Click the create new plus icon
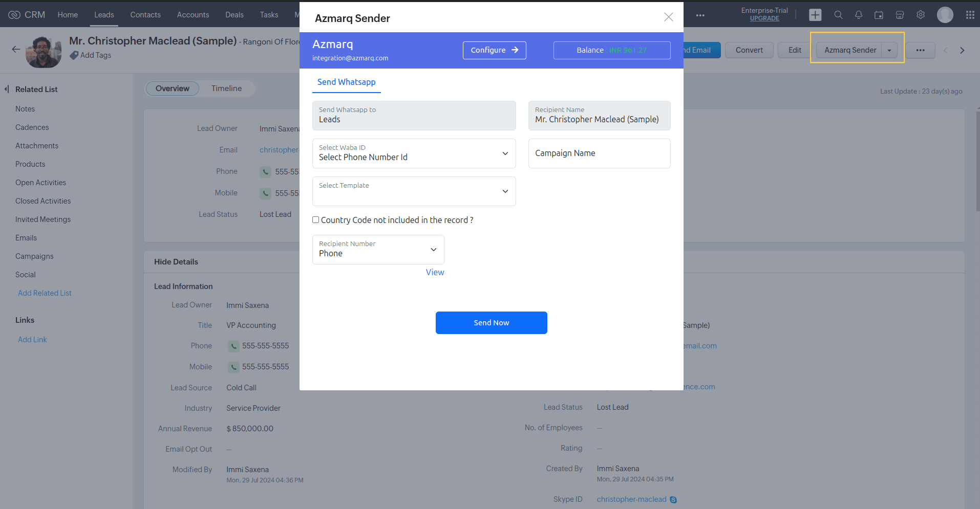This screenshot has height=509, width=980. (x=815, y=15)
